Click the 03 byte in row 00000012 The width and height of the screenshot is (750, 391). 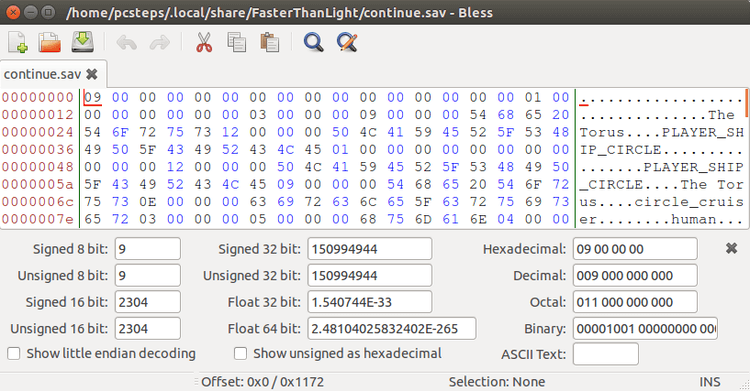pos(258,115)
